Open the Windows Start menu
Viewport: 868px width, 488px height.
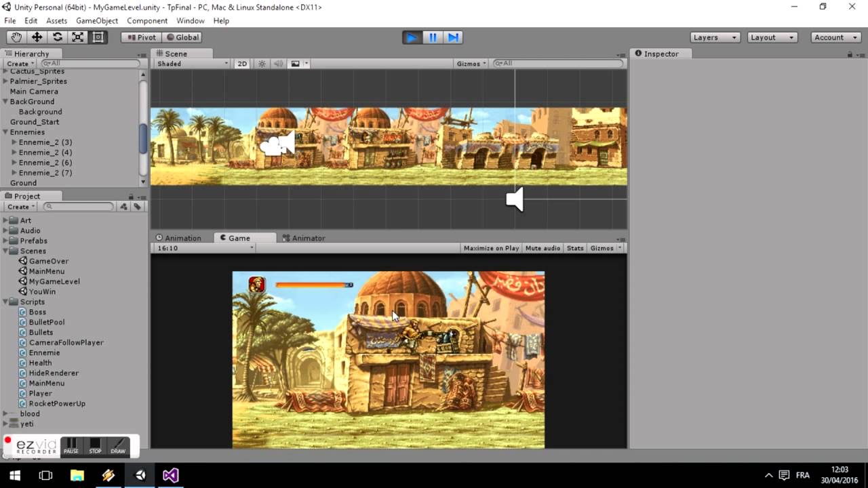[x=15, y=475]
